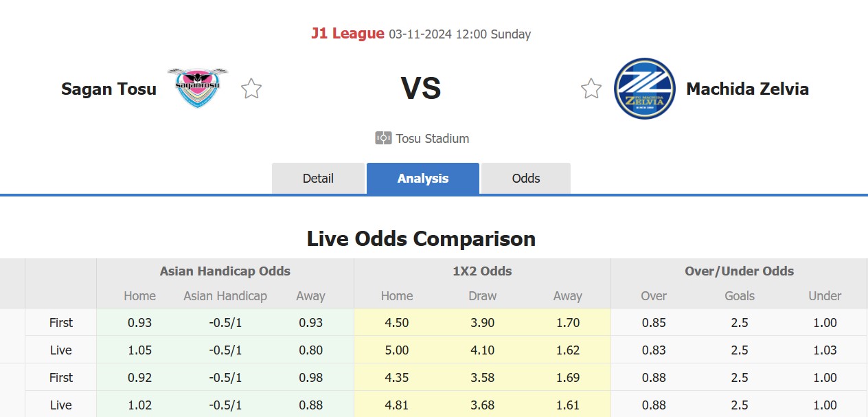
Task: Open the Detail tab
Action: [x=318, y=179]
